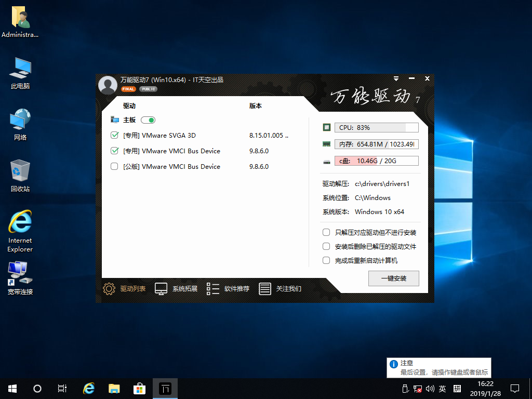Viewport: 532px width, 399px height.
Task: Select the Administrator folder desktop icon
Action: (x=20, y=22)
